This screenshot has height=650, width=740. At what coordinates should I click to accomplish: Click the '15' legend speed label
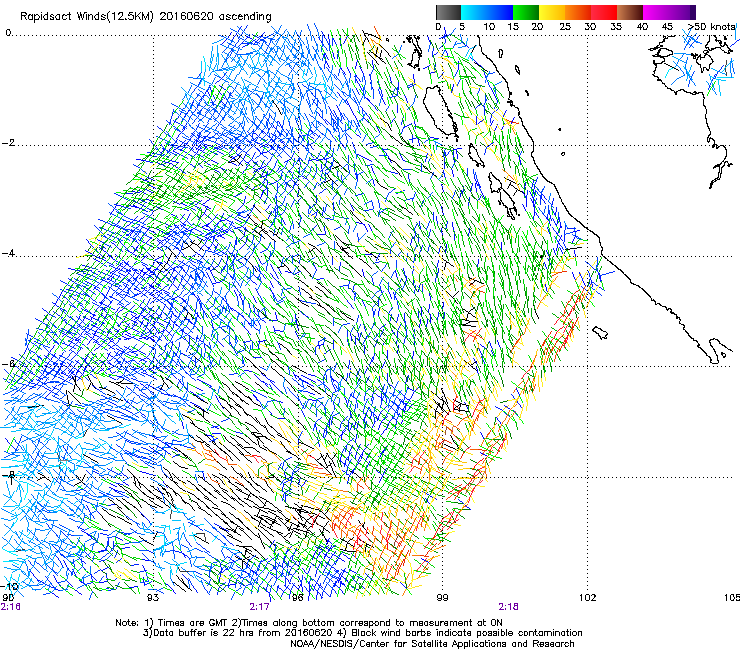coord(513,27)
